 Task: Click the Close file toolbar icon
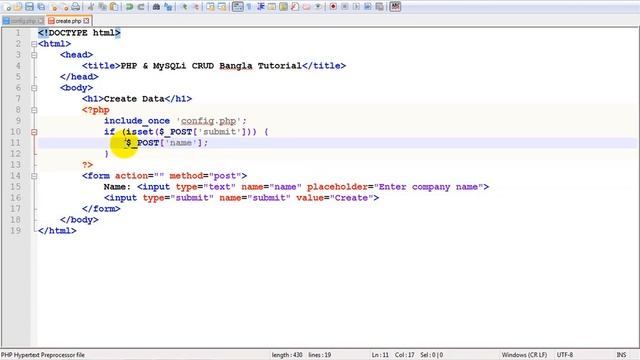pyautogui.click(x=53, y=7)
